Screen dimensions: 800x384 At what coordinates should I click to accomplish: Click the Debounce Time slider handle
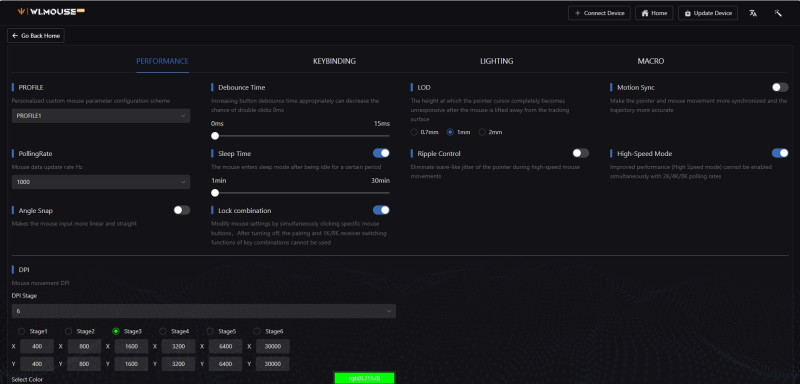215,136
